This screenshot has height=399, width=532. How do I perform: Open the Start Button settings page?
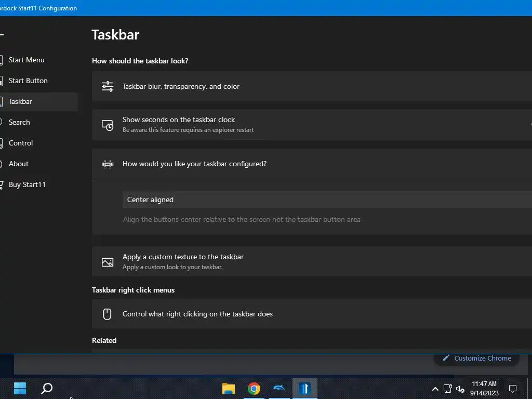tap(28, 81)
